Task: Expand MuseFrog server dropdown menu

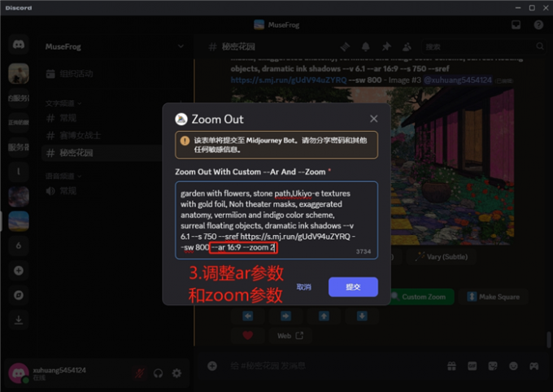Action: 181,46
